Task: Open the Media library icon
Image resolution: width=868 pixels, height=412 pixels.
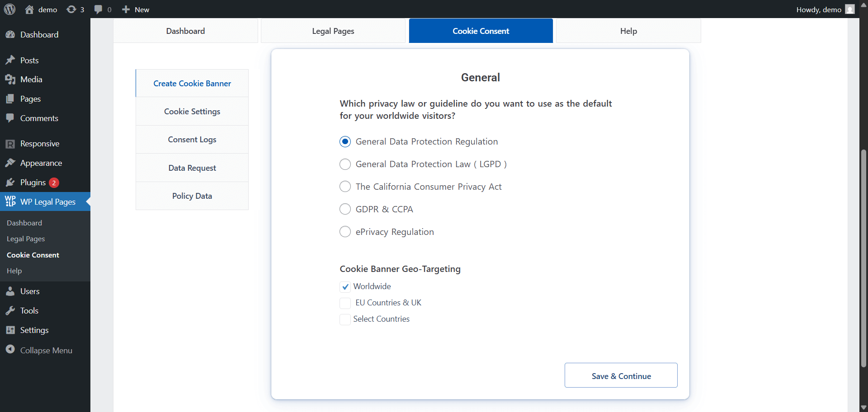Action: tap(10, 80)
